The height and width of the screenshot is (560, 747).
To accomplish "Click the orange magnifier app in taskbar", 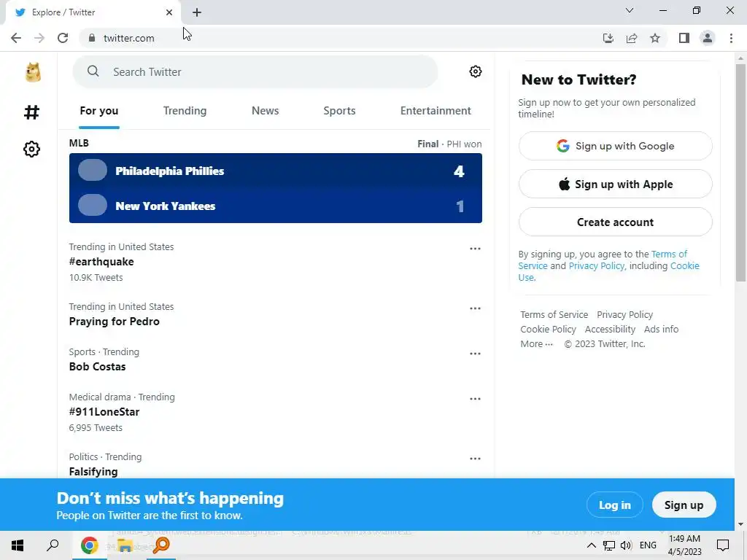I will pos(161,545).
